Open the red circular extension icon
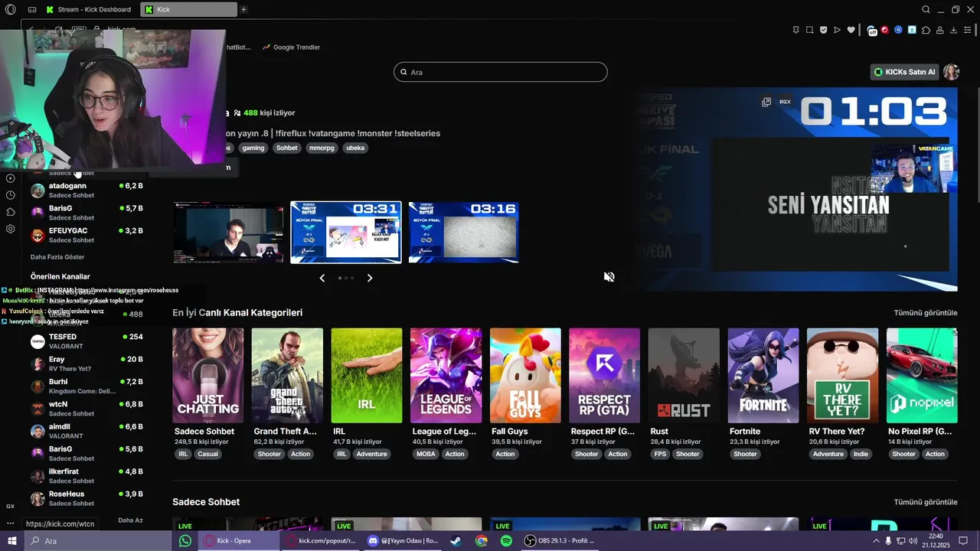The height and width of the screenshot is (551, 980). pos(885,30)
